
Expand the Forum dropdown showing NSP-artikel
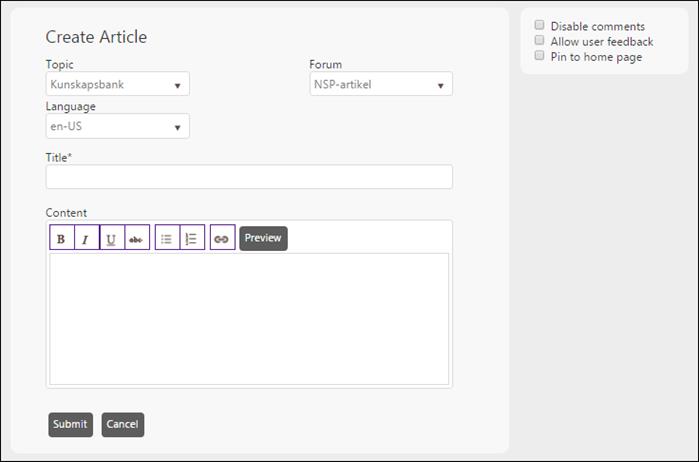click(380, 85)
